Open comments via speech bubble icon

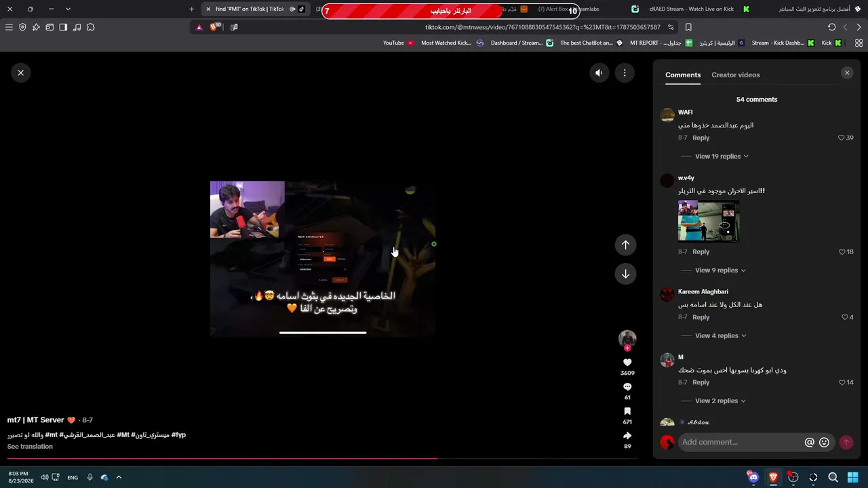(627, 387)
